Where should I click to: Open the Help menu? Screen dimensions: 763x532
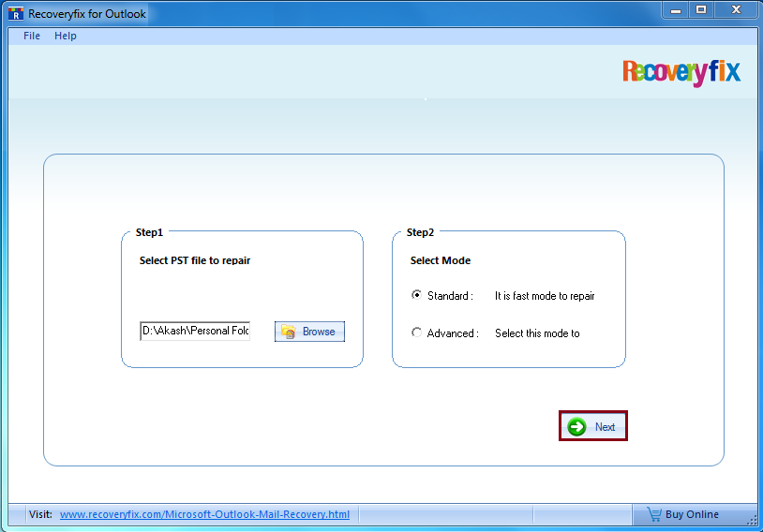(x=66, y=36)
